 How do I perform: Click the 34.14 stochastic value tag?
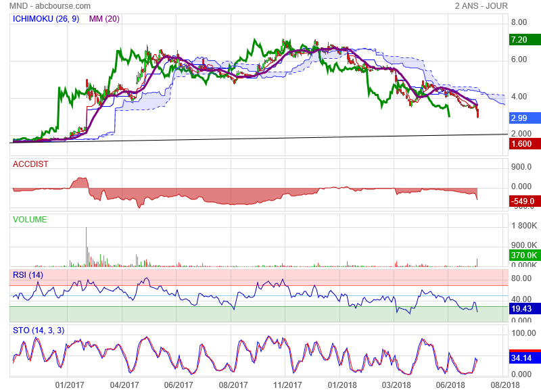pyautogui.click(x=520, y=358)
